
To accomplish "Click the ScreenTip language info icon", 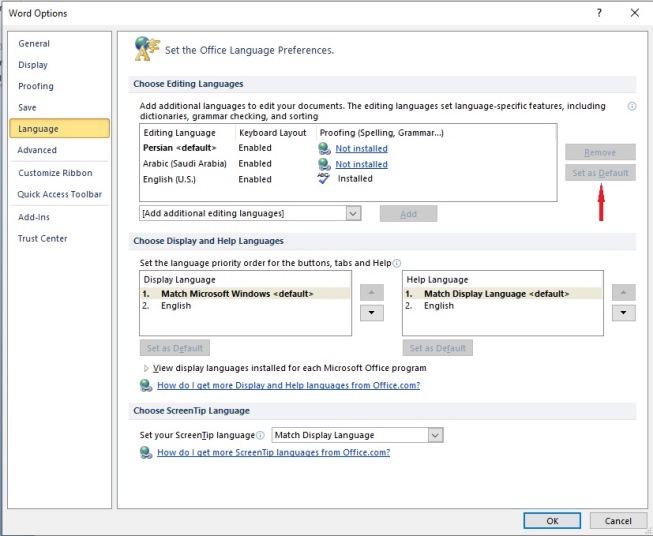I will click(260, 435).
